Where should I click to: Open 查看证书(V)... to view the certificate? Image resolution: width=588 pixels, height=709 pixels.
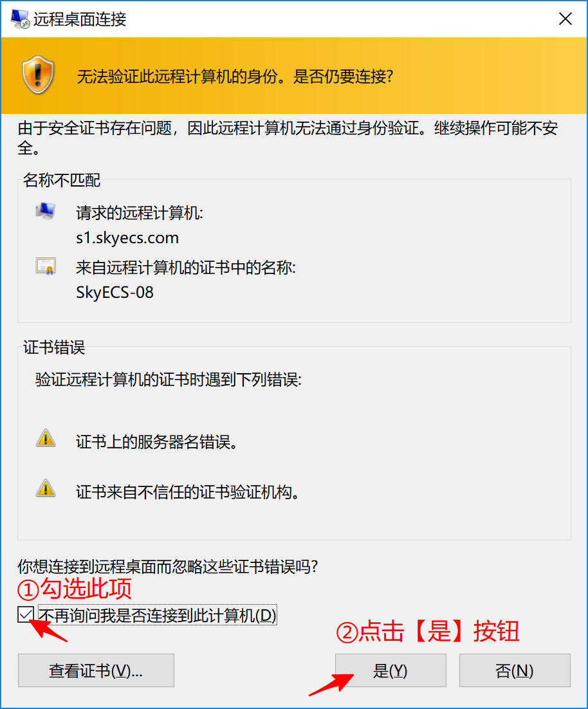(96, 670)
